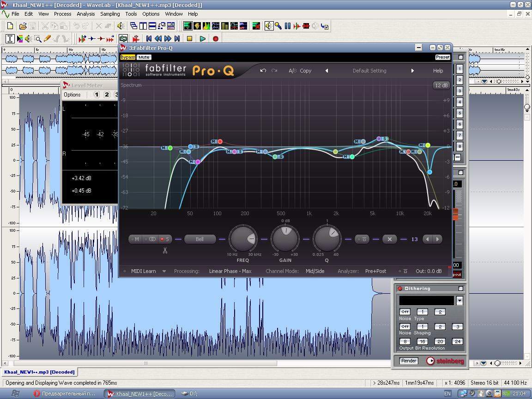The height and width of the screenshot is (399, 532).
Task: Set Noise Shaping to 3 in Dithering
Action: point(457,327)
